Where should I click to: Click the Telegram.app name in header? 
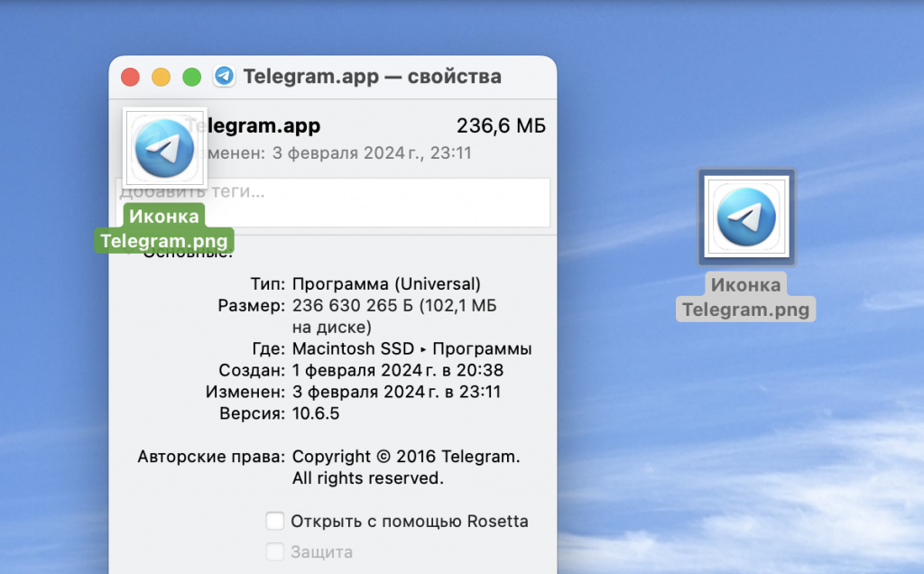(x=253, y=125)
